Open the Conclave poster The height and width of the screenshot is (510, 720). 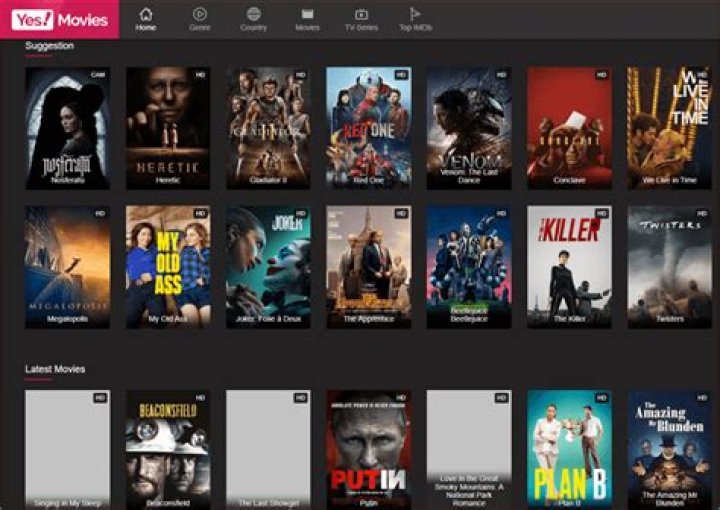(x=569, y=128)
